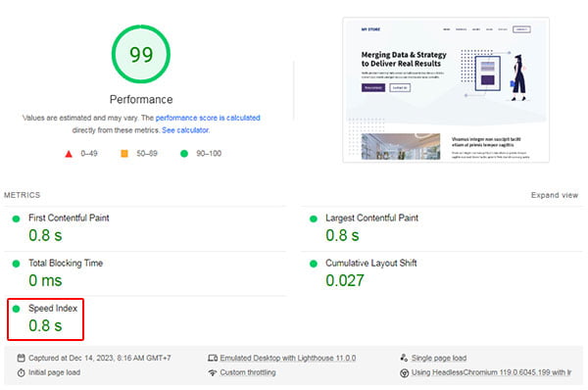Click the wifi icon next to Custom throttling
This screenshot has width=588, height=390.
point(213,372)
